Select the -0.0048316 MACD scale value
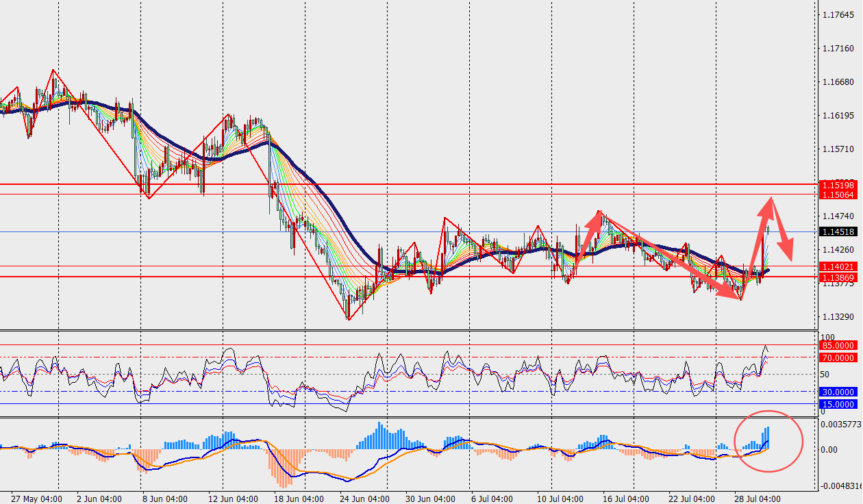Image resolution: width=863 pixels, height=504 pixels. coord(843,486)
